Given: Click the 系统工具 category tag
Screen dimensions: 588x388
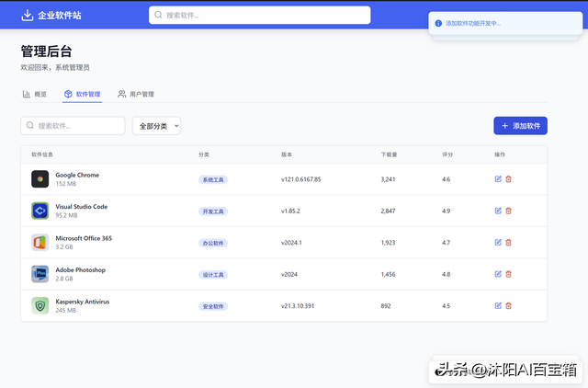Looking at the screenshot, I should tap(213, 179).
